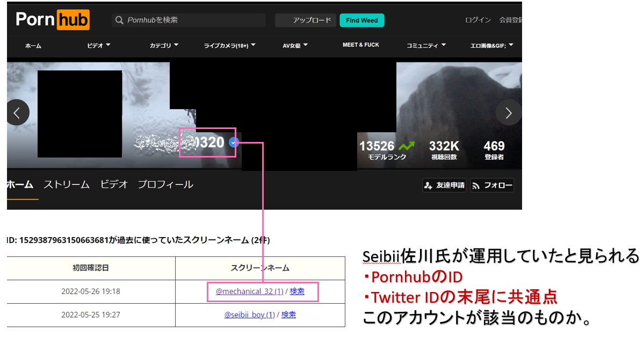Open the profile's ビデオ tab
This screenshot has height=350, width=644.
click(x=114, y=184)
